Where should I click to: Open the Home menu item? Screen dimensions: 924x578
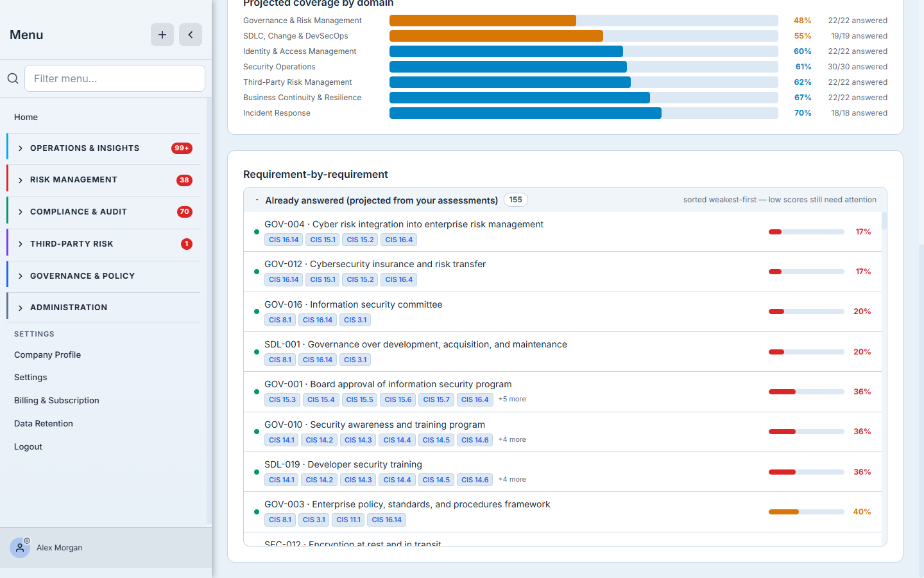point(26,117)
